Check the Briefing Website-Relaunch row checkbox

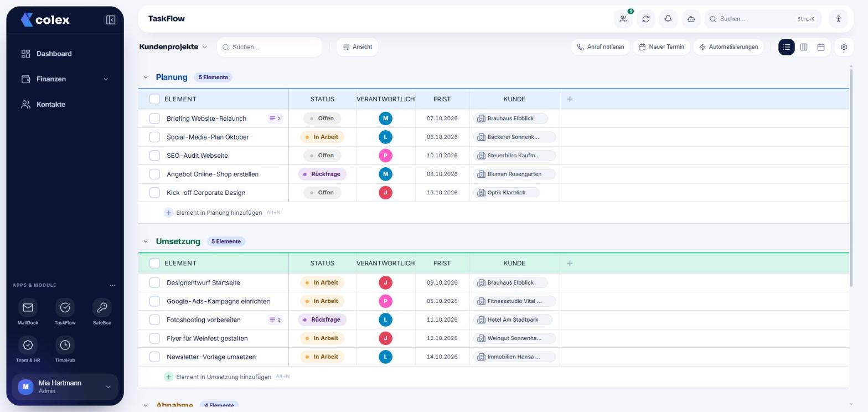point(154,119)
